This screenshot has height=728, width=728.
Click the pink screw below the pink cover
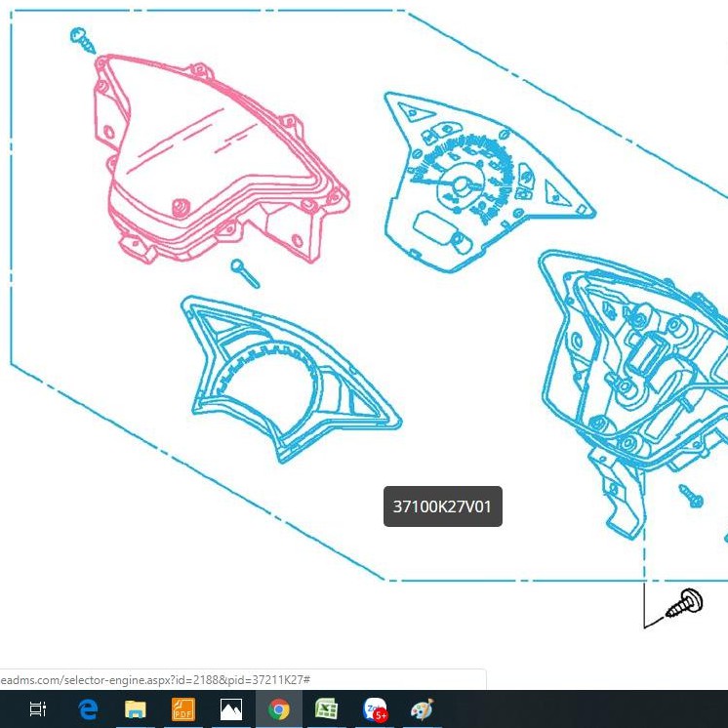tap(244, 272)
